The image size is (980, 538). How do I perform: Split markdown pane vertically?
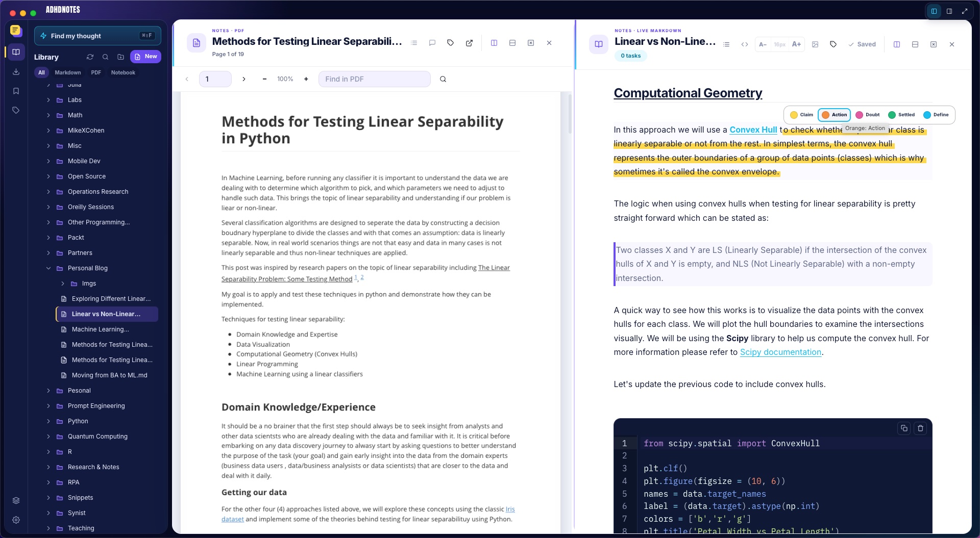(897, 44)
